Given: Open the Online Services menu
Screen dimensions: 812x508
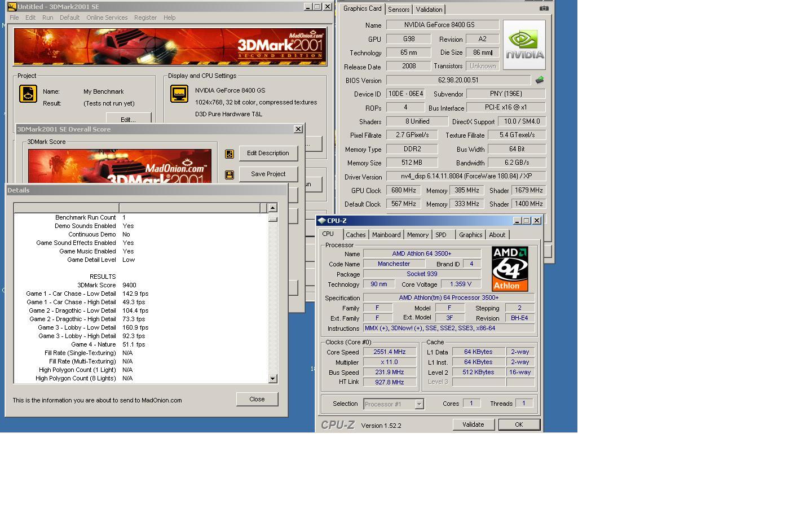Looking at the screenshot, I should point(107,17).
